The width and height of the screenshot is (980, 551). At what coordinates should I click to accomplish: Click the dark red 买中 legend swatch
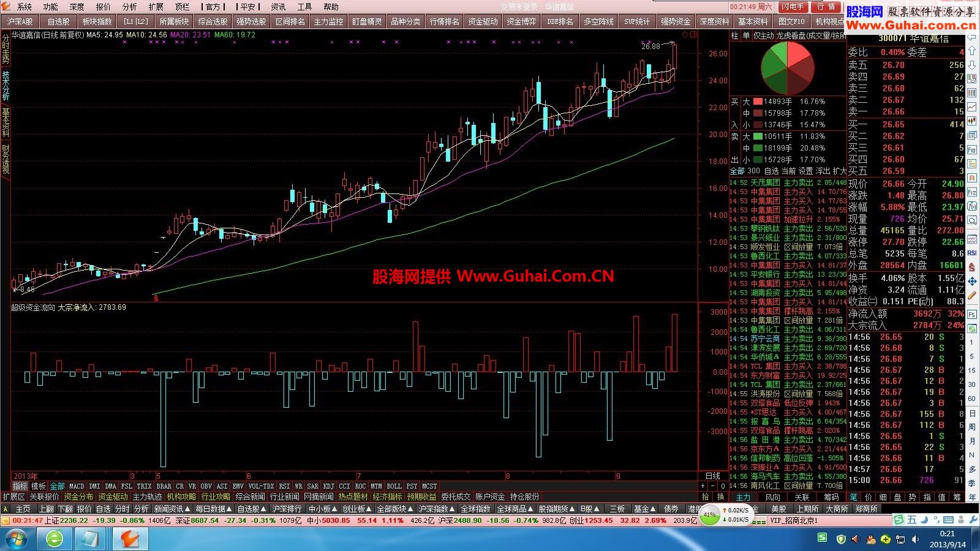tap(758, 113)
